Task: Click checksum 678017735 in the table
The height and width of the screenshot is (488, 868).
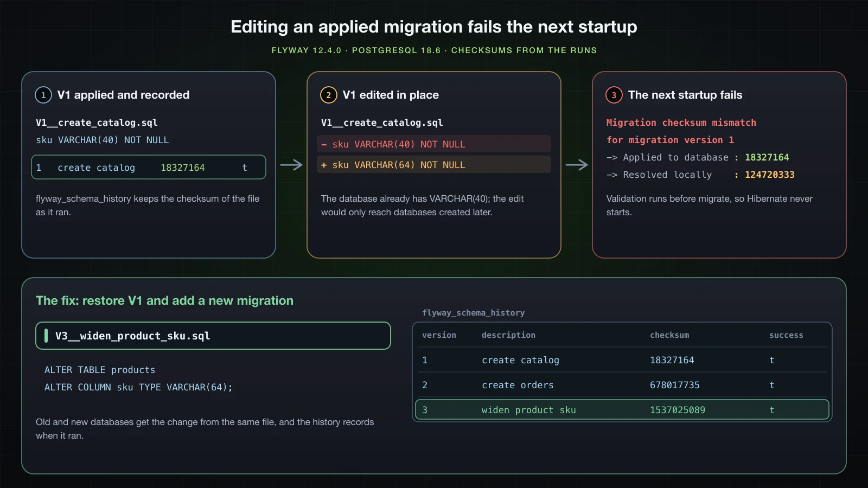Action: (x=675, y=385)
